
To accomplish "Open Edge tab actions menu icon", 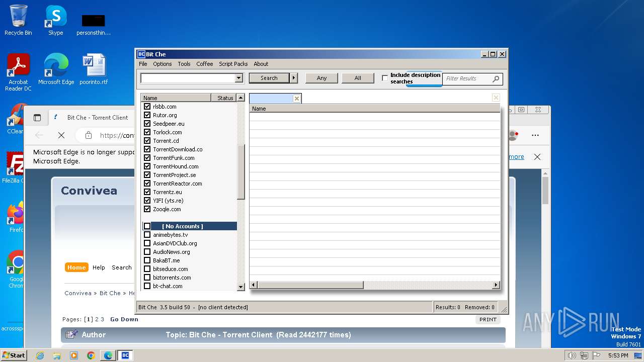I will (x=37, y=118).
